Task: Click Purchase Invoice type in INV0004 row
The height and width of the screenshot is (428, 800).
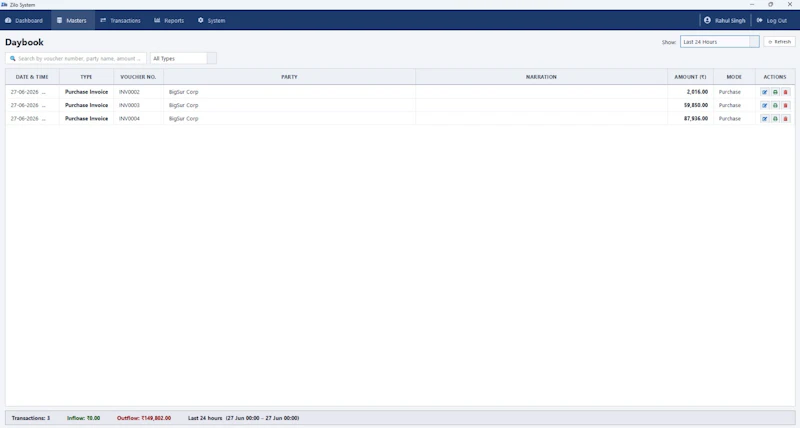Action: pos(86,118)
